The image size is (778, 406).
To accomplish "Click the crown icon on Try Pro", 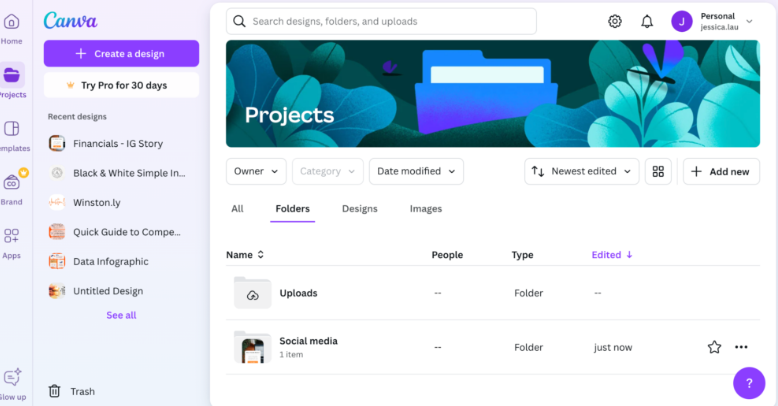I will (x=70, y=85).
